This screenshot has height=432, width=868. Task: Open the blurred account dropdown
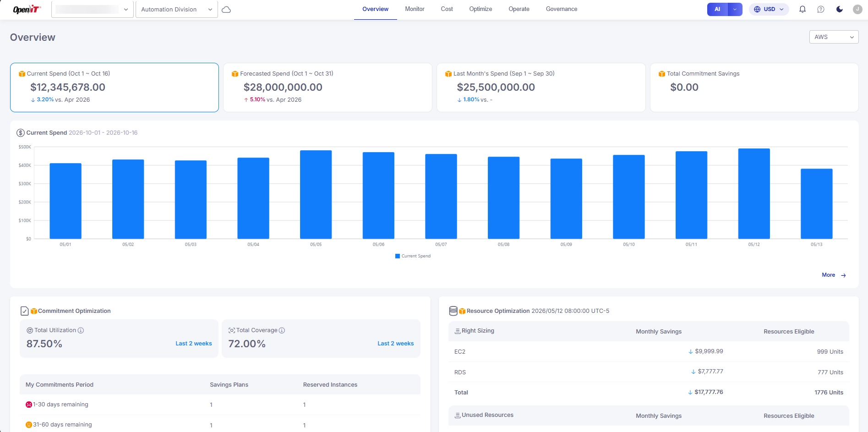click(93, 9)
